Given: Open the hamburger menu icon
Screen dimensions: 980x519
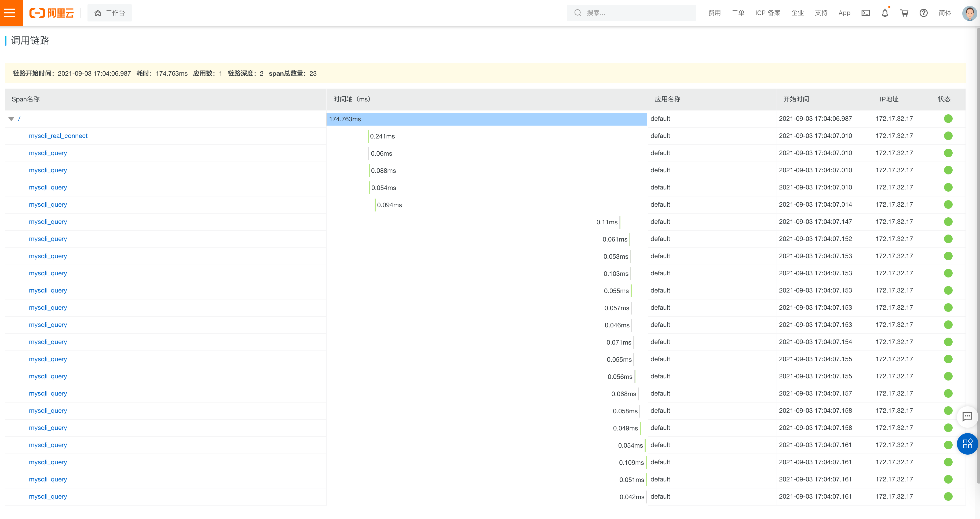Looking at the screenshot, I should click(10, 13).
